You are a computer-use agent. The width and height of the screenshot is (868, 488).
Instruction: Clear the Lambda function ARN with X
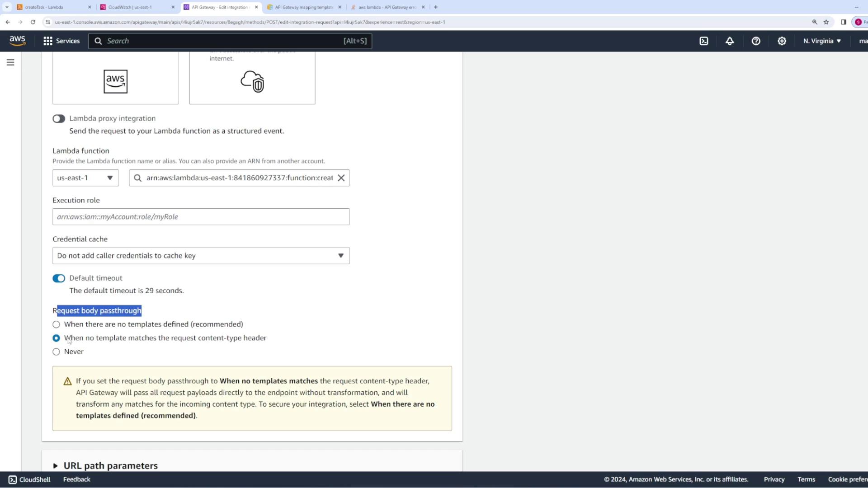coord(341,178)
